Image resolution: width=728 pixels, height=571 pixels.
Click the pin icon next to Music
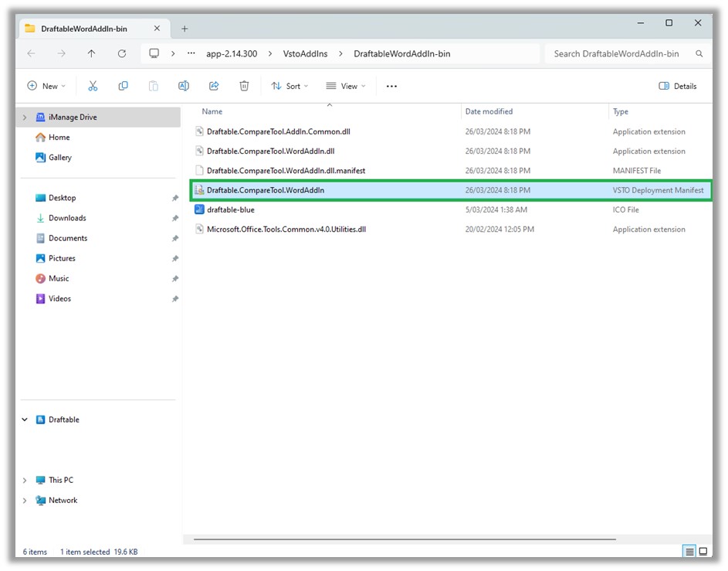tap(175, 279)
